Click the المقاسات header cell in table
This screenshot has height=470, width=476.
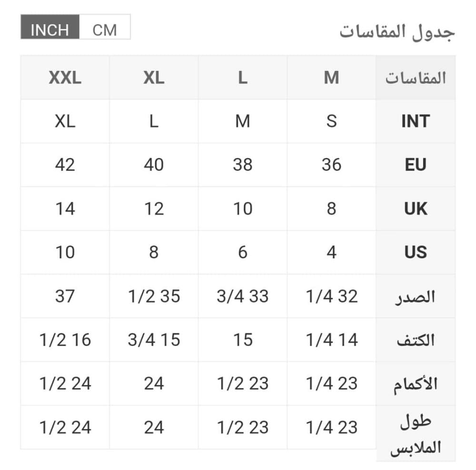click(x=416, y=78)
